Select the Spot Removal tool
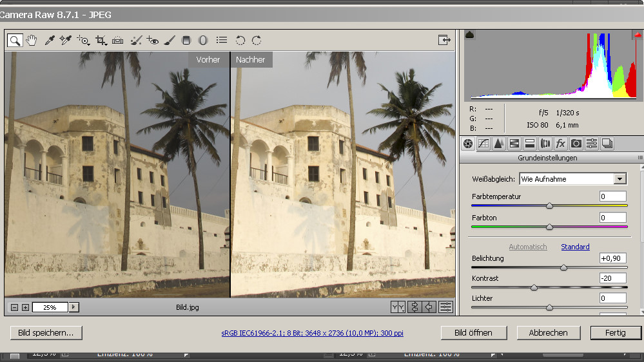This screenshot has width=644, height=362. point(136,40)
